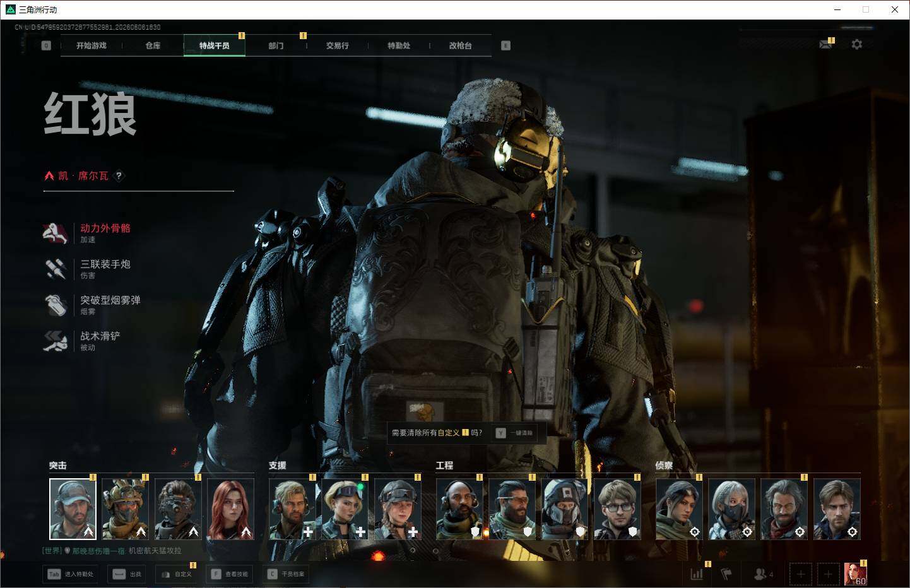Image resolution: width=910 pixels, height=588 pixels.
Task: Click the 一键清除 Y button
Action: click(x=515, y=433)
